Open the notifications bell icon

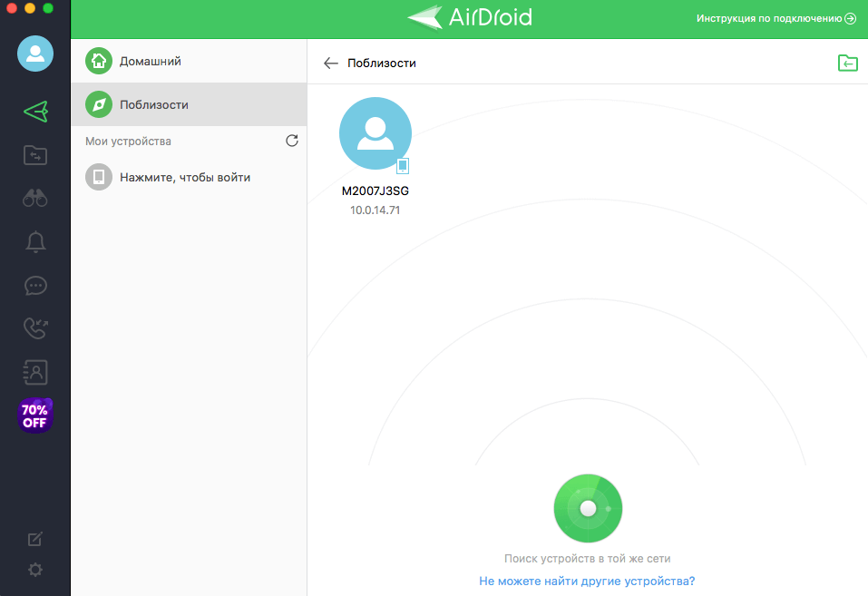coord(35,242)
